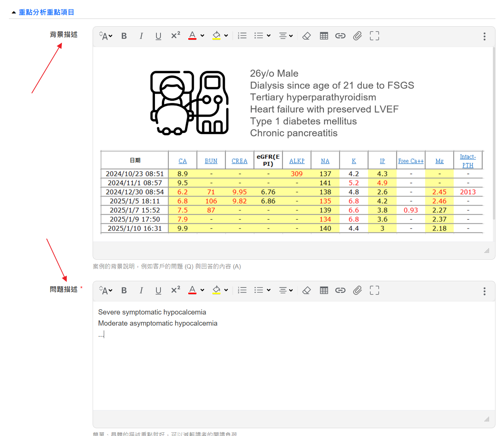Open more options menu in background editor
This screenshot has width=504, height=436.
[x=484, y=36]
